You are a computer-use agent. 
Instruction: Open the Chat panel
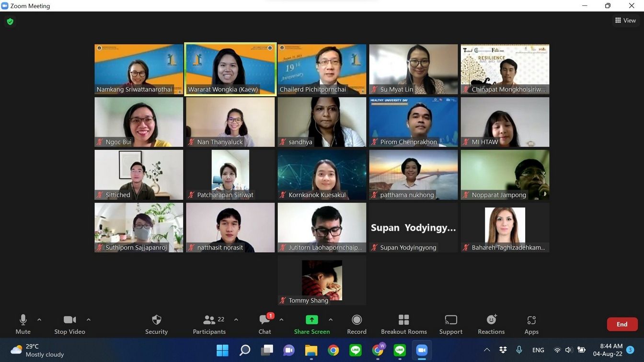(264, 324)
